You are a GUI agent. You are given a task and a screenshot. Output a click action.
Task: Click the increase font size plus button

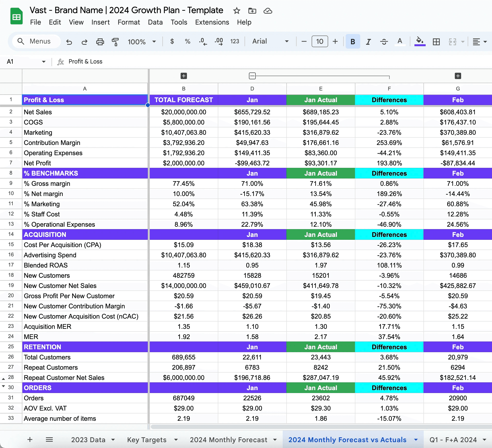point(335,42)
